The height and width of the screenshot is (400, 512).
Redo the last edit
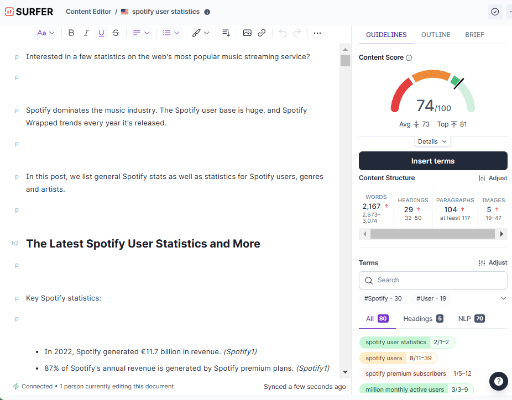click(x=297, y=33)
